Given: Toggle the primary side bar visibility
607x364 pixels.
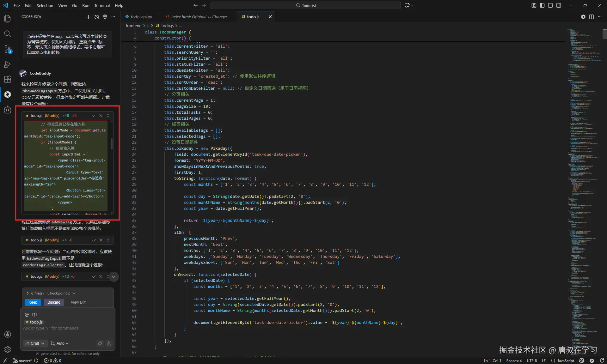Looking at the screenshot, I should tap(542, 5).
